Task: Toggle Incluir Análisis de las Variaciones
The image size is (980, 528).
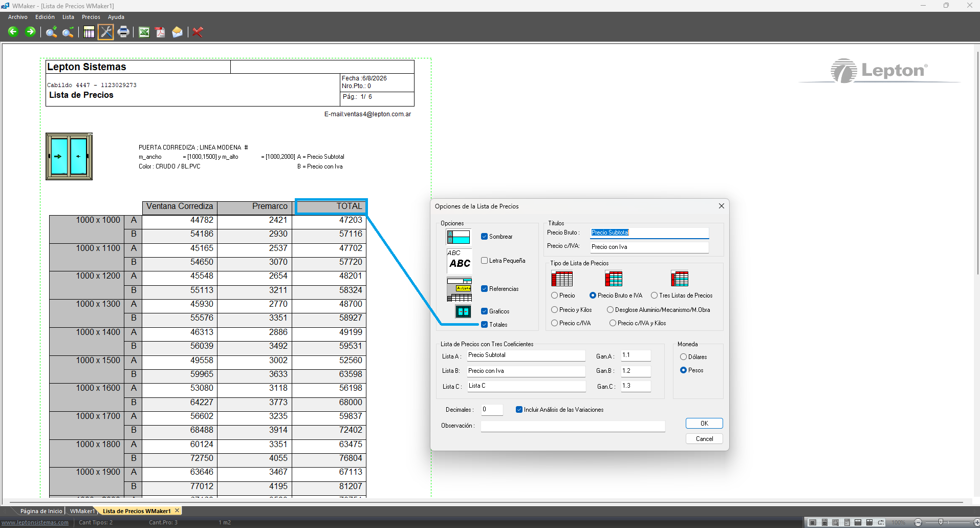Action: 519,410
